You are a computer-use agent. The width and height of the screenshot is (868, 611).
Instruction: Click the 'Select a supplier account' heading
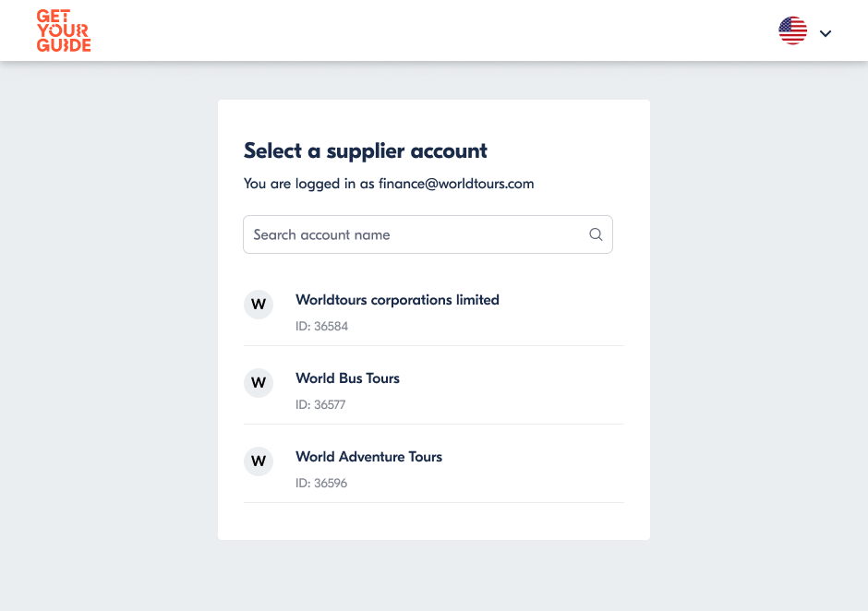coord(366,151)
